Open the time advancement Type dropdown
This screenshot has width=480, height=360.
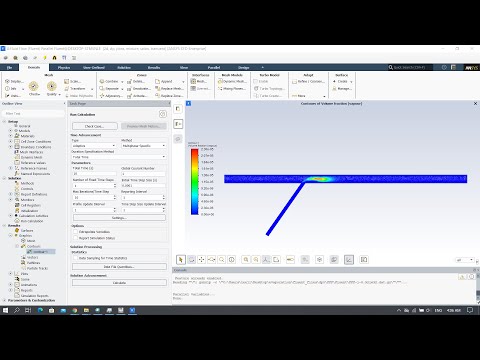[x=94, y=146]
